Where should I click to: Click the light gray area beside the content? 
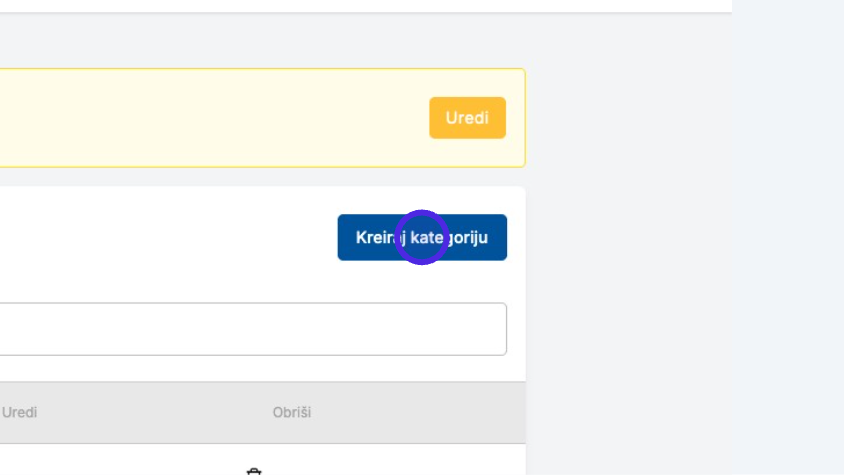[684, 269]
